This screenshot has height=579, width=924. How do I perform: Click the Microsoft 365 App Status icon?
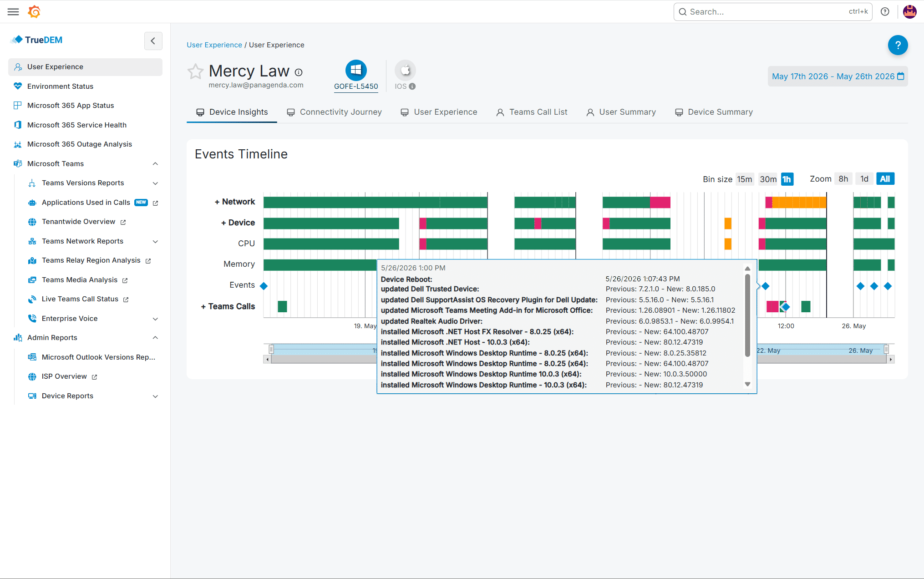coord(18,106)
